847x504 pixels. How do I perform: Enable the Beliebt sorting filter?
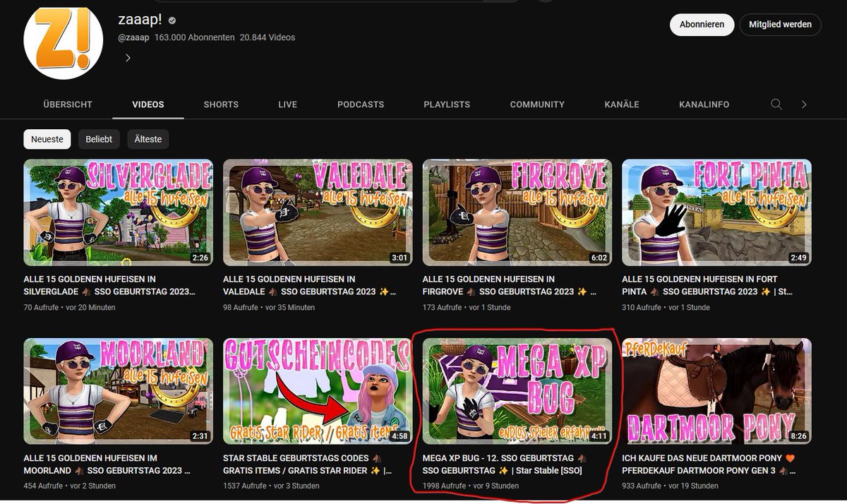pos(99,139)
